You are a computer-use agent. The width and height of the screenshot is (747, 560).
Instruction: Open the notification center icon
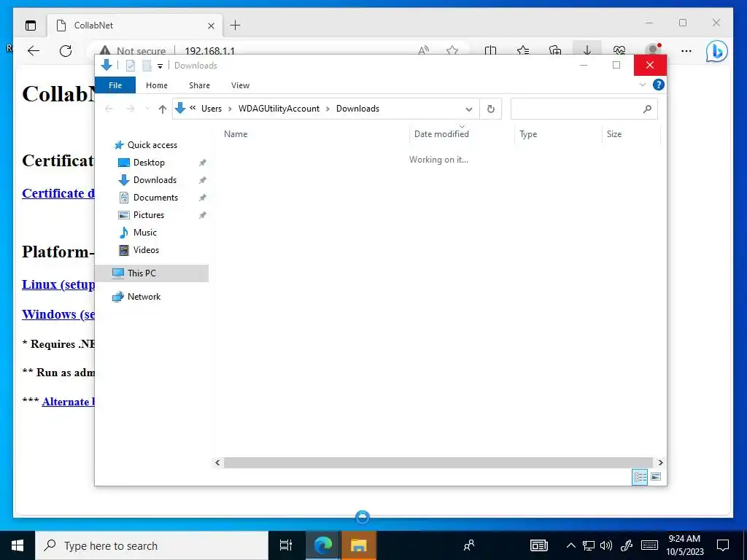coord(723,545)
